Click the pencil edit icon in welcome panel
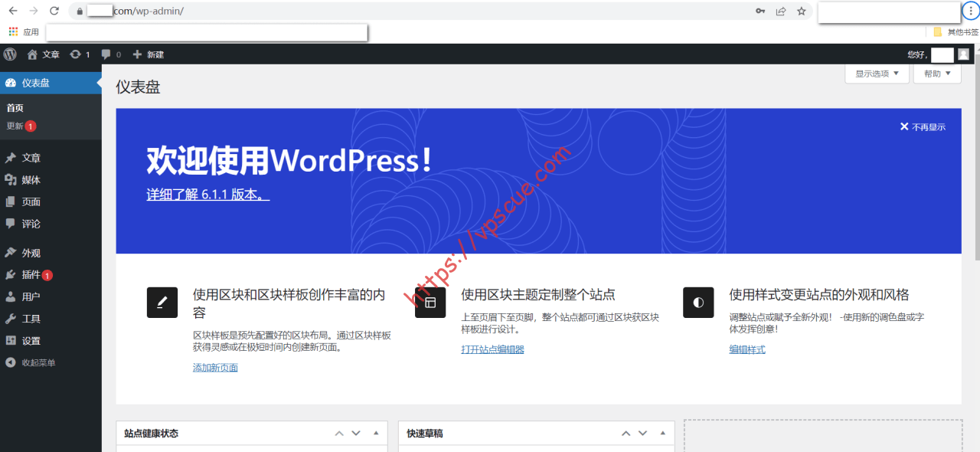The height and width of the screenshot is (452, 980). point(162,303)
